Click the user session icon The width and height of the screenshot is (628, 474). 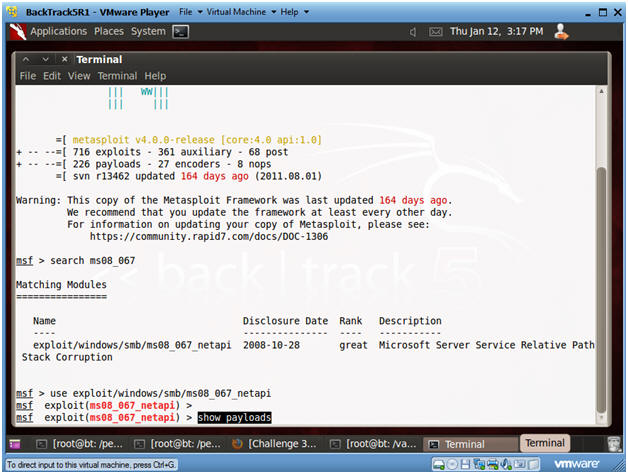click(x=561, y=32)
